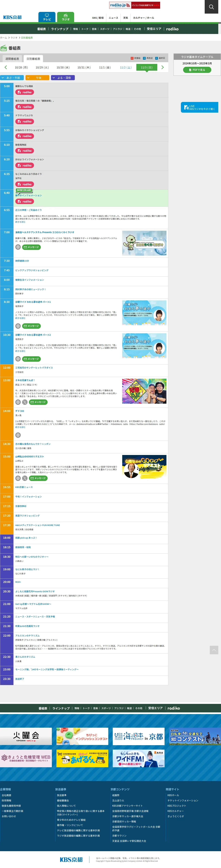Switch to the テレビ tab

coord(47,17)
